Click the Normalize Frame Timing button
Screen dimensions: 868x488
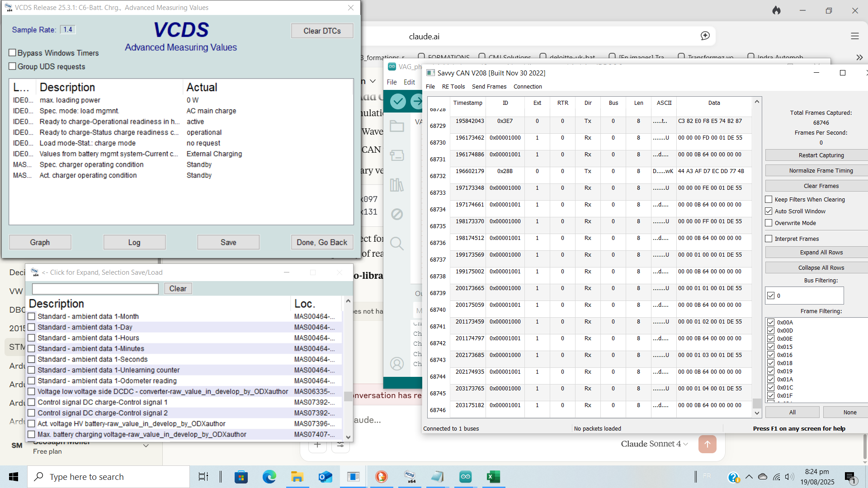pos(821,170)
